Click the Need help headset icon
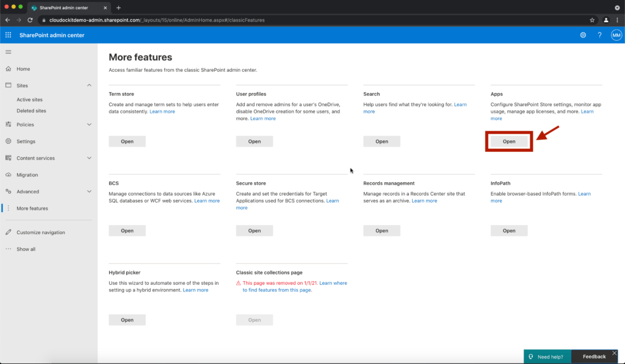 pos(531,357)
